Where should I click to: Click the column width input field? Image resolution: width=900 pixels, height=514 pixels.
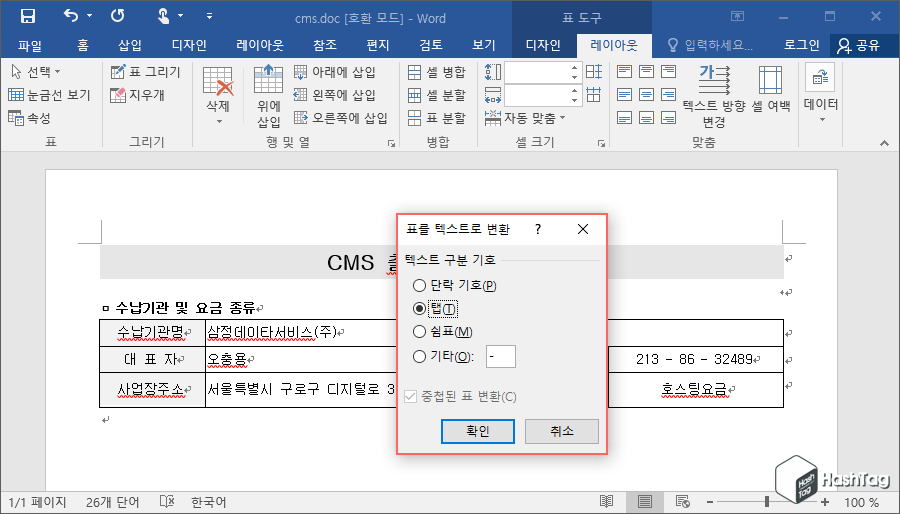[537, 95]
